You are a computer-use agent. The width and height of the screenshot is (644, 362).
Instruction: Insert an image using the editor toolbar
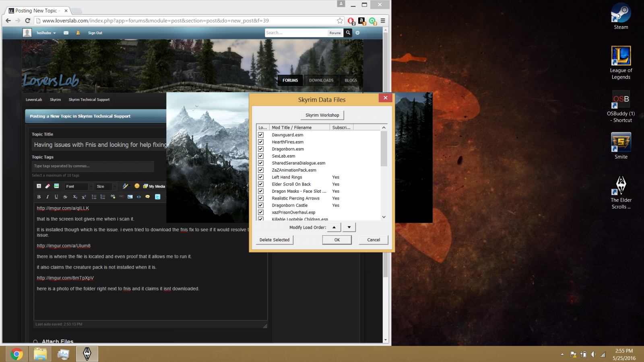130,197
